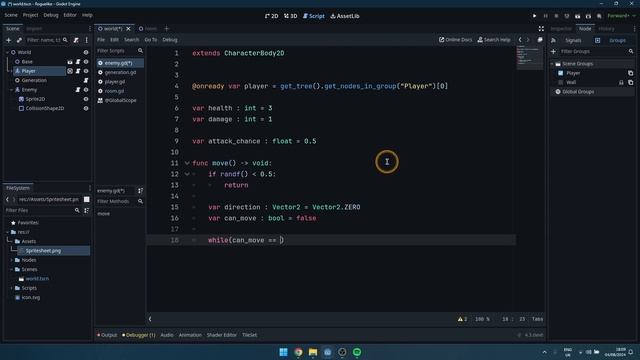Toggle FileSystem split view icon
This screenshot has width=640, height=360.
click(x=87, y=199)
